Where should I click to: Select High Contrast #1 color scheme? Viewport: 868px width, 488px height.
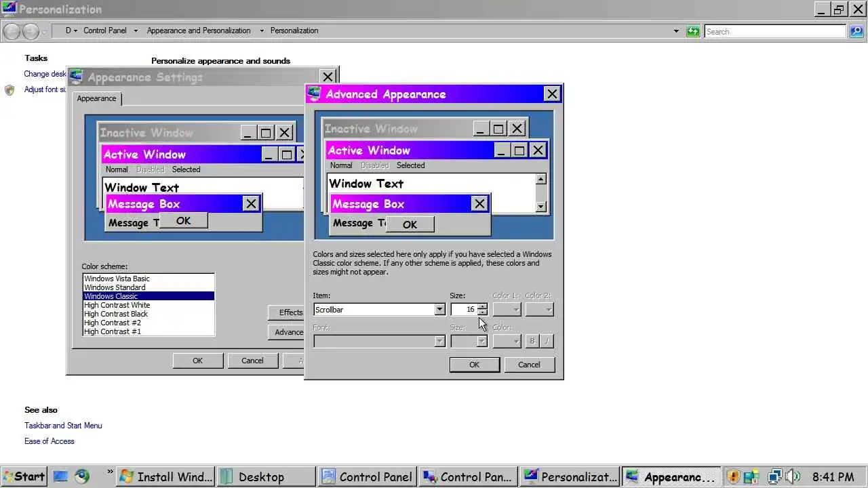click(x=149, y=331)
